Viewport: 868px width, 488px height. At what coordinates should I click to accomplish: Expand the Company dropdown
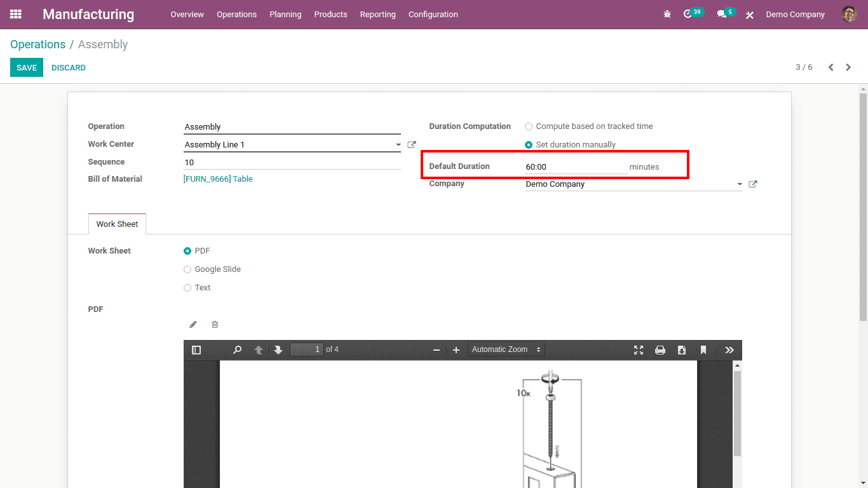[x=740, y=184]
